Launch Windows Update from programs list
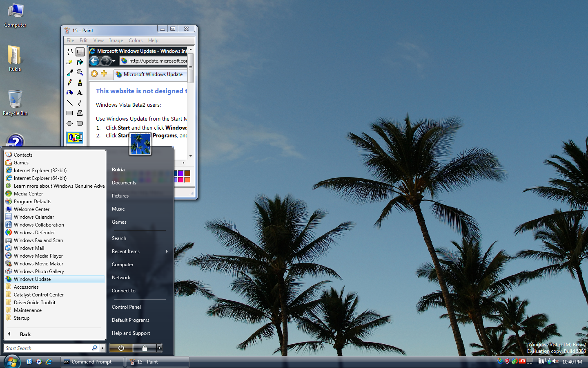Image resolution: width=588 pixels, height=368 pixels. pos(32,279)
